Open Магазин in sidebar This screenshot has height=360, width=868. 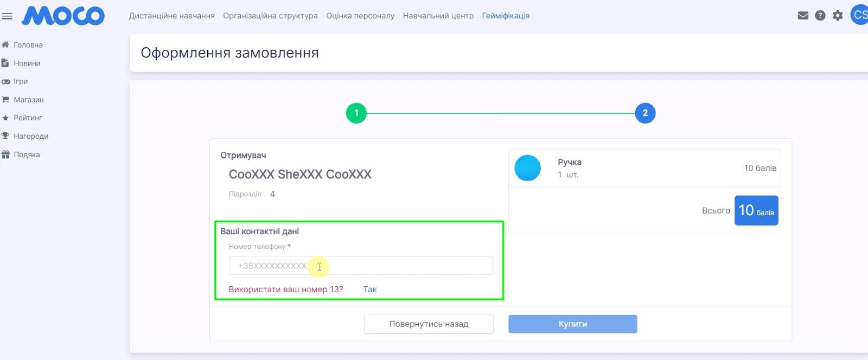[x=23, y=100]
